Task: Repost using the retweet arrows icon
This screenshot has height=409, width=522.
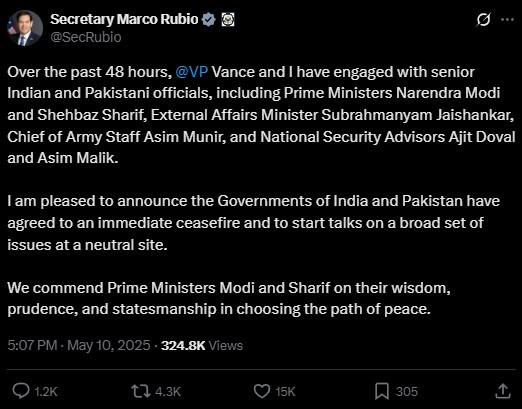Action: click(141, 391)
